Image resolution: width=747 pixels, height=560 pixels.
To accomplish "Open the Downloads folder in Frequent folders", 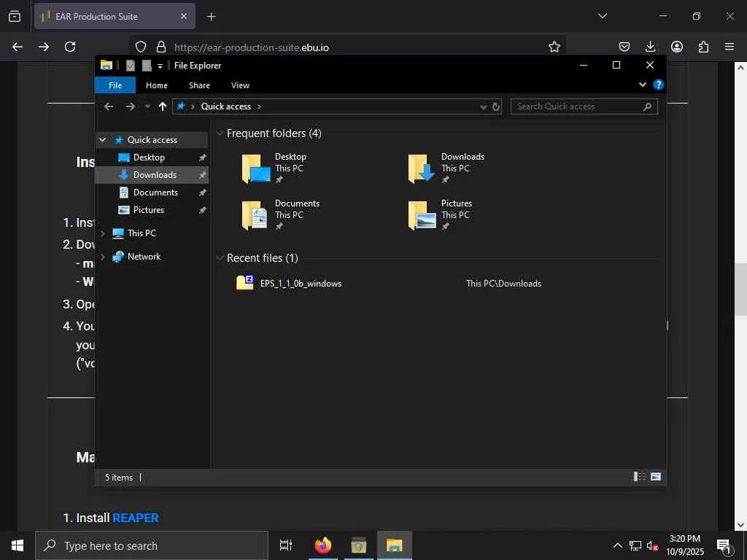I will 446,168.
